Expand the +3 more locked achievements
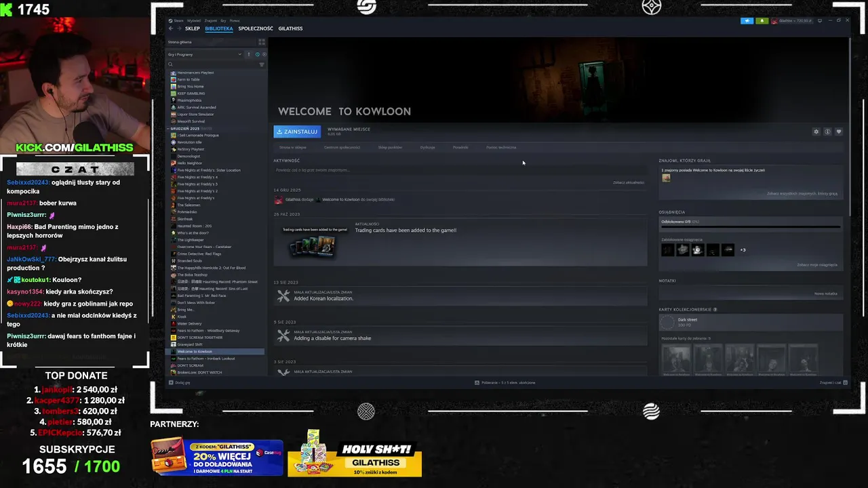Image resolution: width=868 pixels, height=488 pixels. point(743,250)
